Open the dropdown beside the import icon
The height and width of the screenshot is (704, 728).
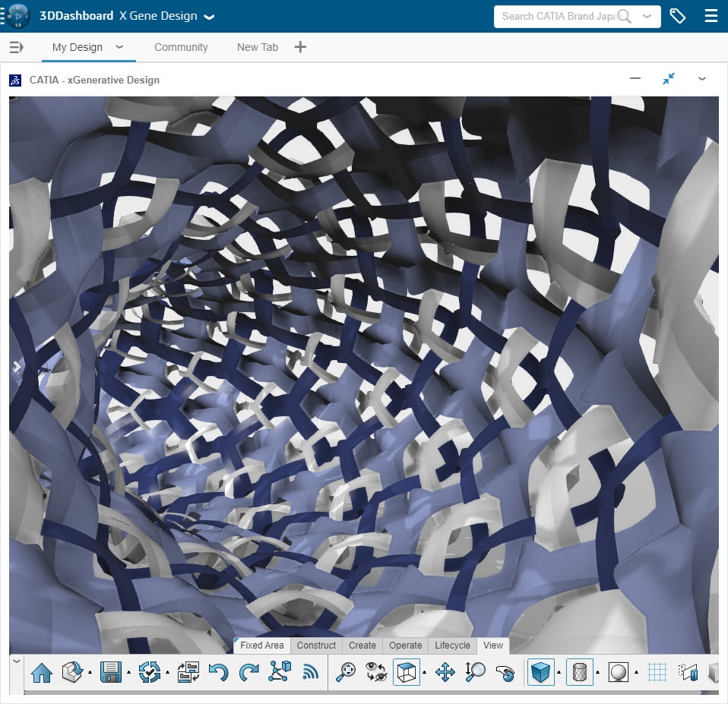coord(90,672)
